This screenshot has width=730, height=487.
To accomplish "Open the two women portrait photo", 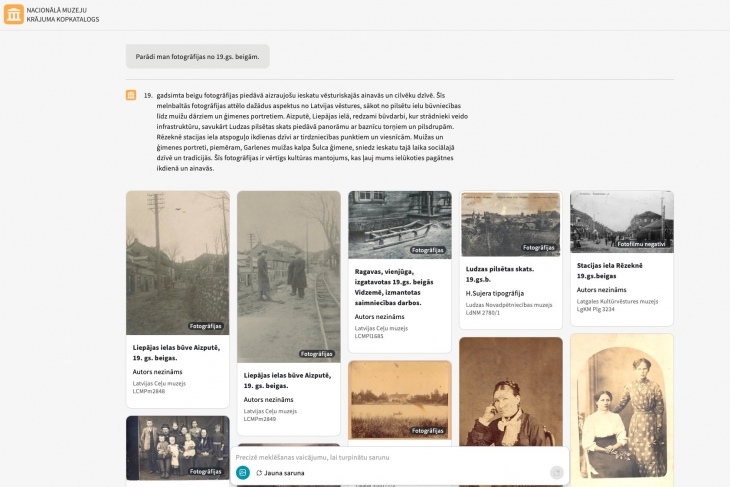I will (x=622, y=410).
